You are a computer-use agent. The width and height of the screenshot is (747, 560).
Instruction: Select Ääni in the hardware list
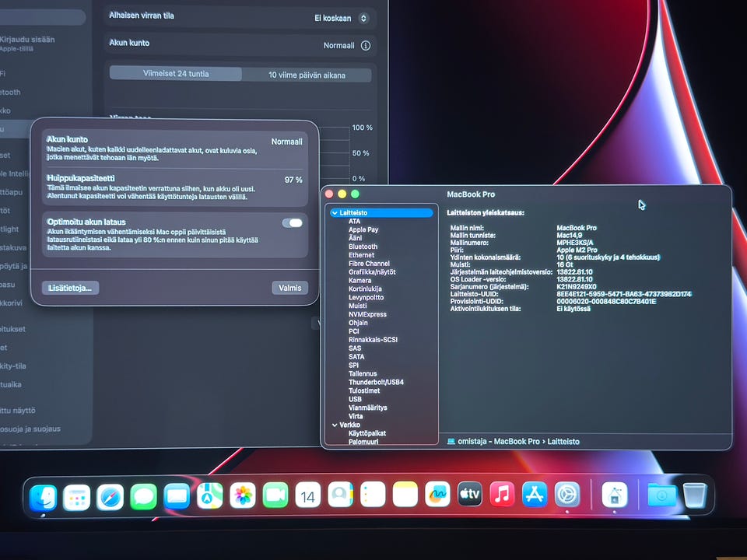(356, 238)
